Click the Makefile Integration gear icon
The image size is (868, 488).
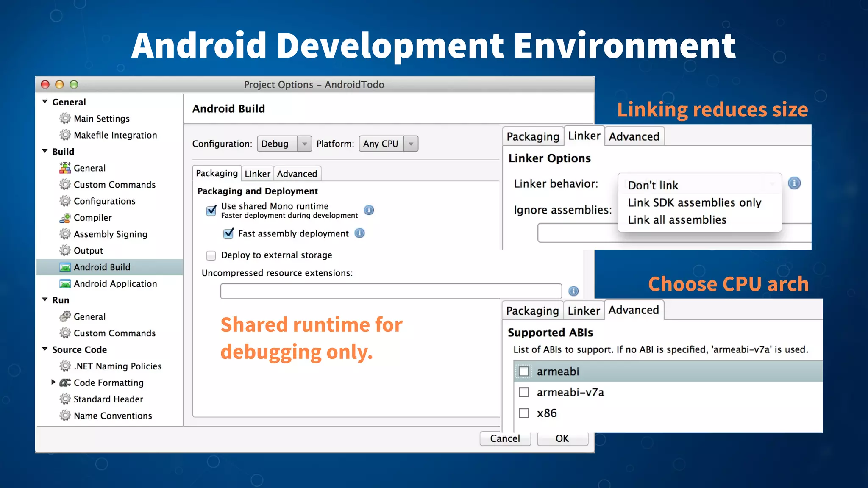point(65,135)
